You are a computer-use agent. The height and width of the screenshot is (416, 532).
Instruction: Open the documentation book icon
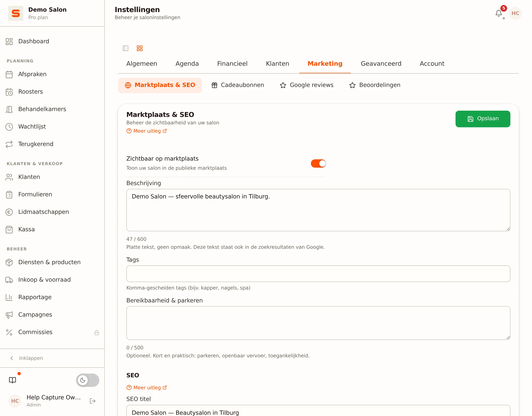point(12,380)
